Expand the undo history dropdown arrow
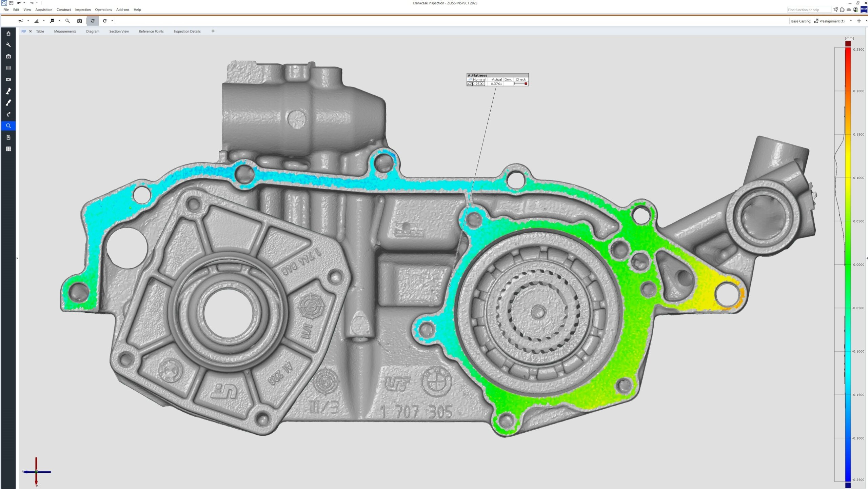Image resolution: width=868 pixels, height=489 pixels. tap(24, 3)
